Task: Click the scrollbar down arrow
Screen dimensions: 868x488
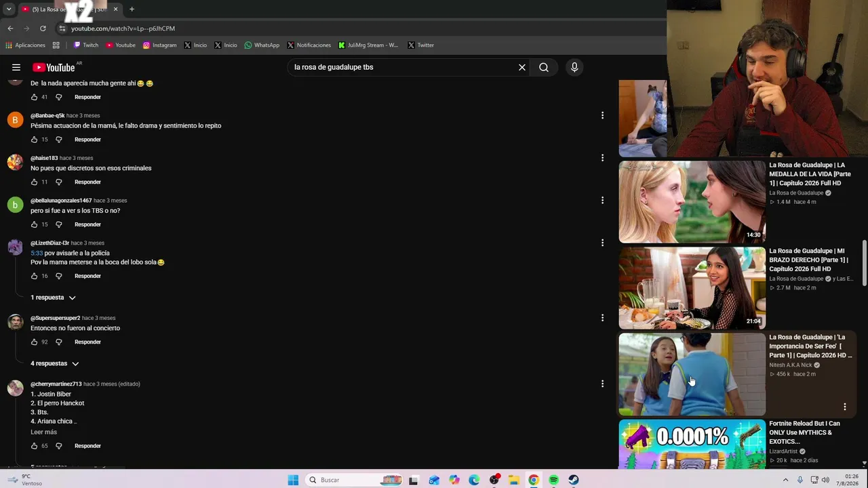Action: (864, 464)
